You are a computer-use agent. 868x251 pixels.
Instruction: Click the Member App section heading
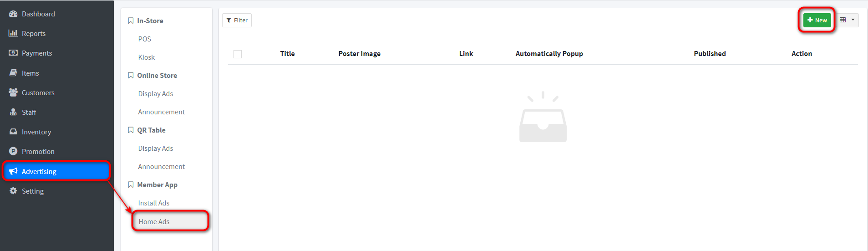[x=157, y=185]
